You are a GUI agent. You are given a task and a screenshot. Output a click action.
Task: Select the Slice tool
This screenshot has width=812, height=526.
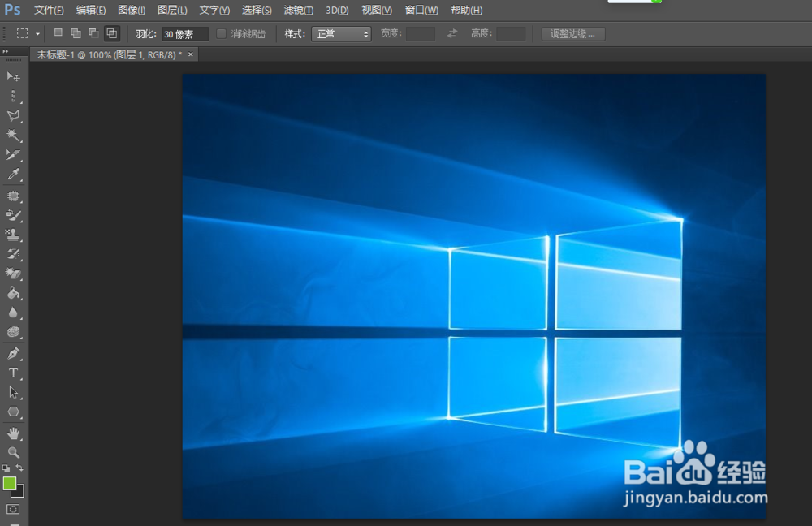click(x=14, y=155)
